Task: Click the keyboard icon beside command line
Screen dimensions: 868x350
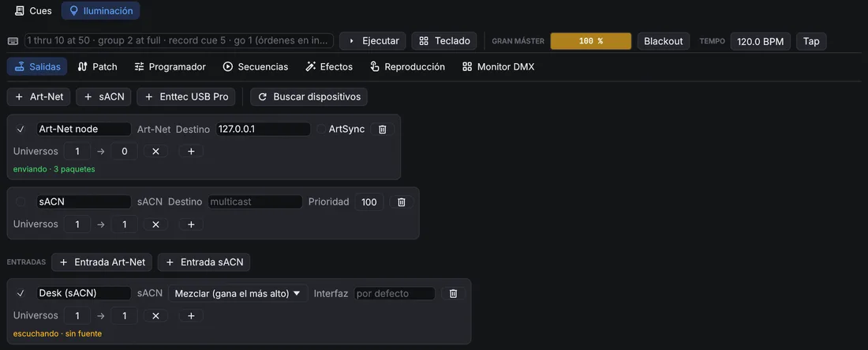Action: (13, 41)
